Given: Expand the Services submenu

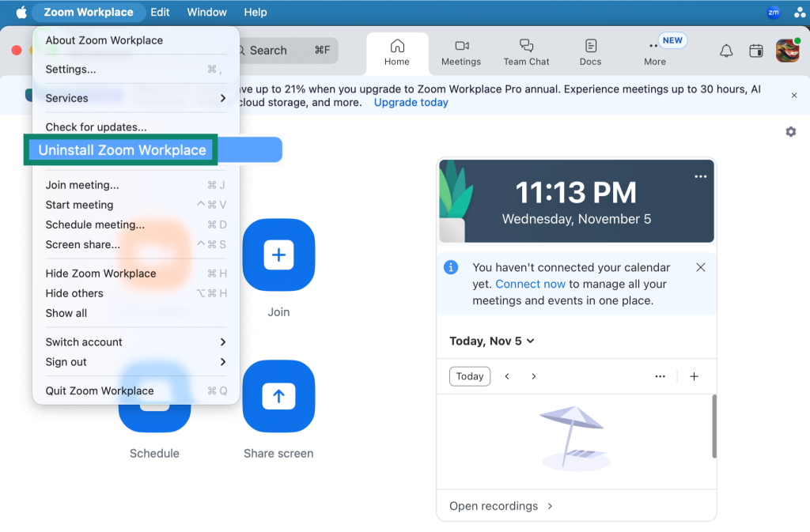Looking at the screenshot, I should click(x=135, y=98).
